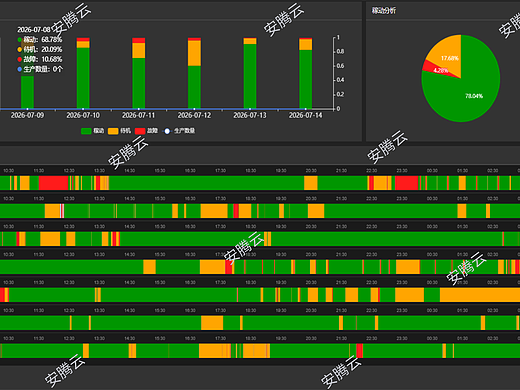Click the 2026-07-10 axis date label
520x390 pixels.
pyautogui.click(x=83, y=115)
